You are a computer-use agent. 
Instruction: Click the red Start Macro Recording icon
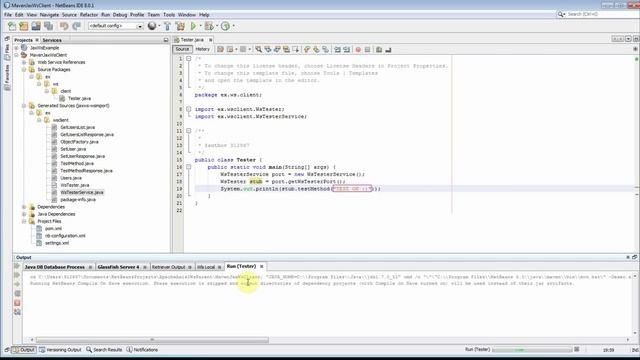point(358,49)
